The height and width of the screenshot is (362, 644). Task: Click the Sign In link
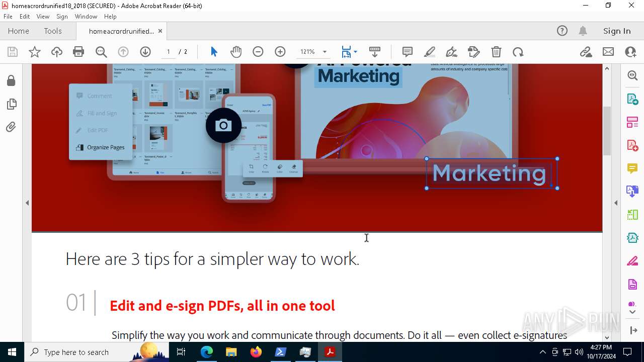pos(617,31)
